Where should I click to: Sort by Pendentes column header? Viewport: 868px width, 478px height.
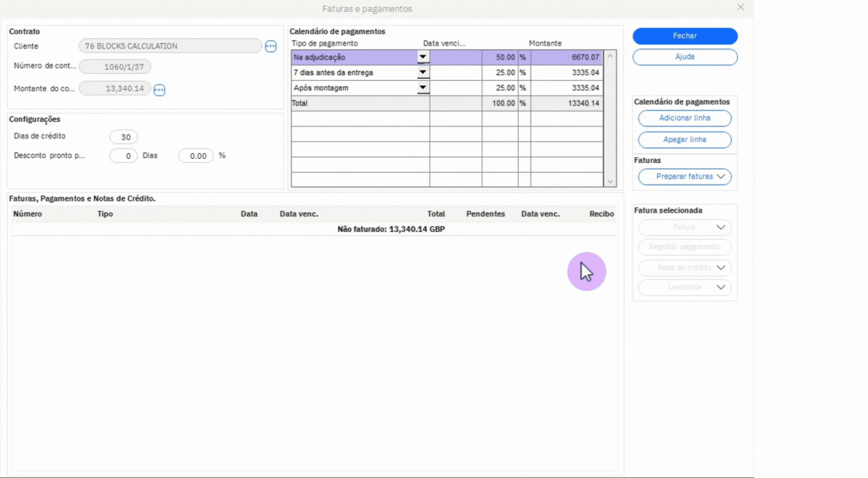tap(485, 214)
